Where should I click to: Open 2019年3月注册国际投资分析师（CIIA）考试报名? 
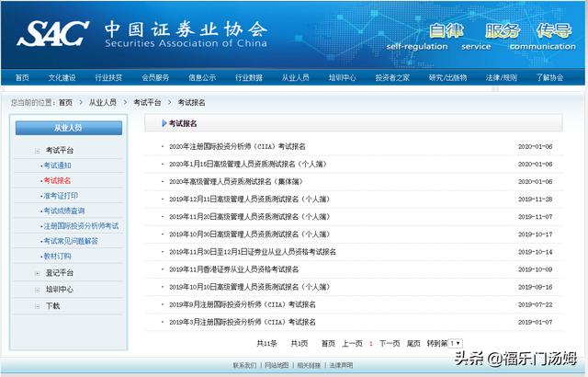[x=243, y=322]
